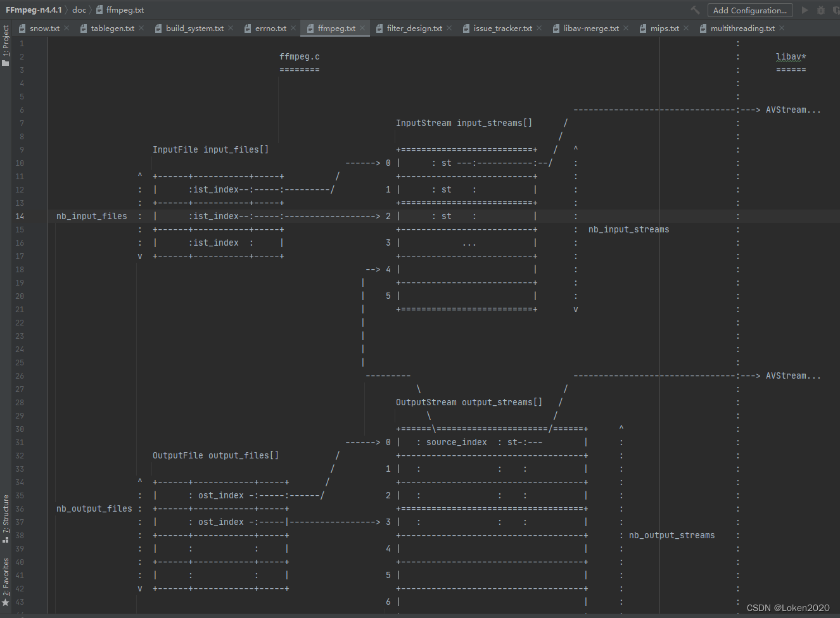The width and height of the screenshot is (840, 618).
Task: Open the libav-merge.txt tab
Action: coord(591,28)
